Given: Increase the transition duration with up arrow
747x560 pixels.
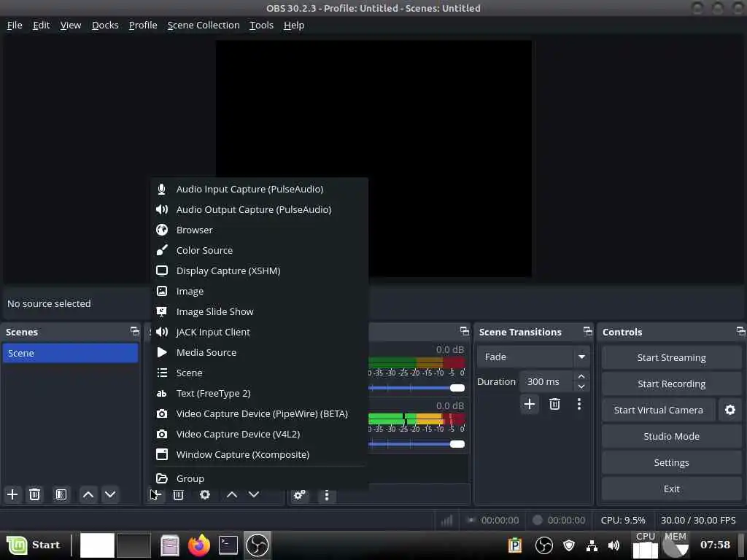Looking at the screenshot, I should click(x=581, y=377).
